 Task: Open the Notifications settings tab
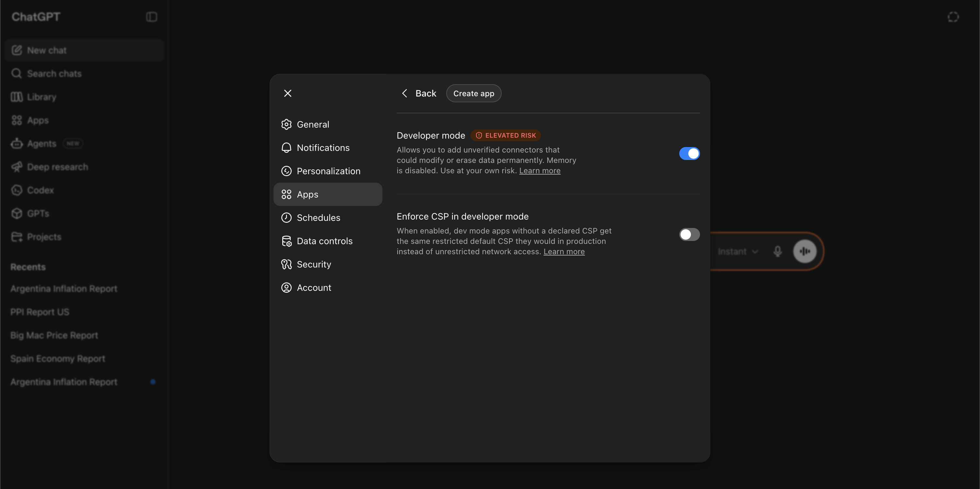point(328,148)
